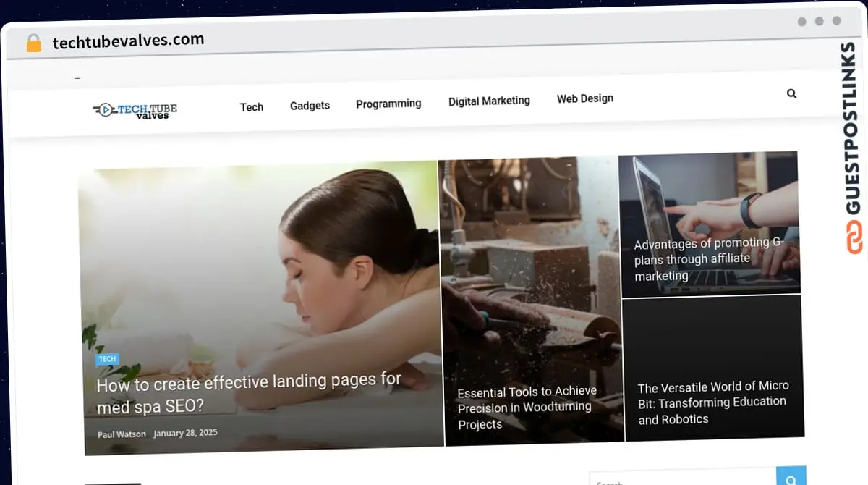Click author name Paul Watson

[x=122, y=434]
